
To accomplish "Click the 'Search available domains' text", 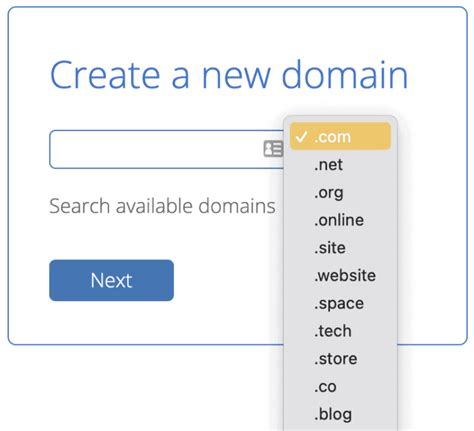I will 162,206.
